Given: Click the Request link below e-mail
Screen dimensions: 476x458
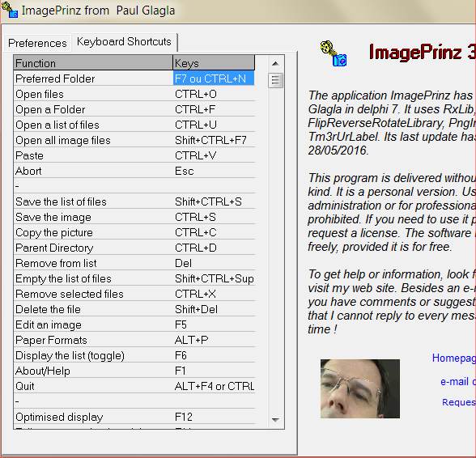Looking at the screenshot, I should (x=459, y=402).
